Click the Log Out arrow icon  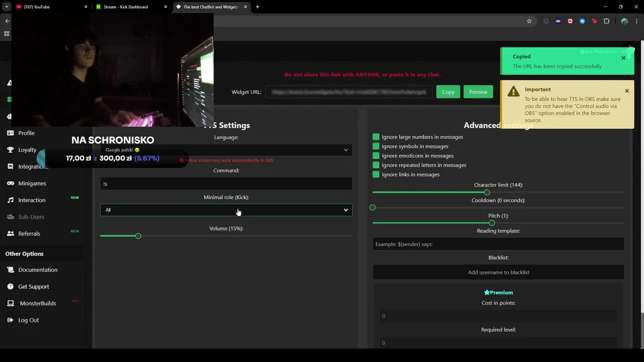pos(10,320)
